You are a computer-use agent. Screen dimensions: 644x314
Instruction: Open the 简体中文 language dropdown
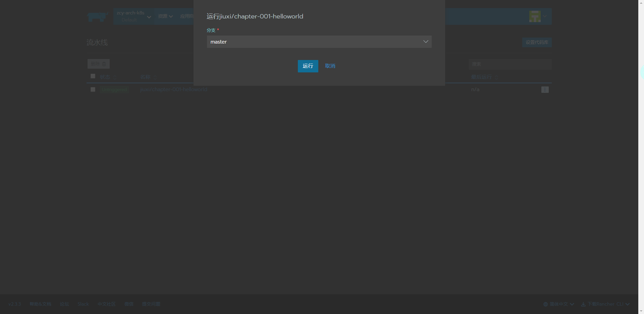coord(559,304)
